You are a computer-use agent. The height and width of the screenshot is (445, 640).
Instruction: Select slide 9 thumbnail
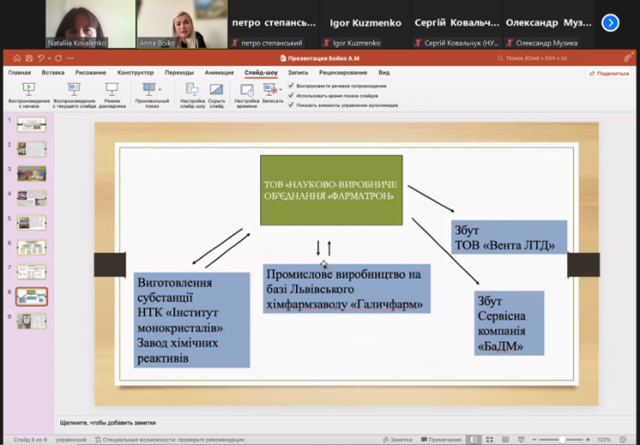[32, 321]
